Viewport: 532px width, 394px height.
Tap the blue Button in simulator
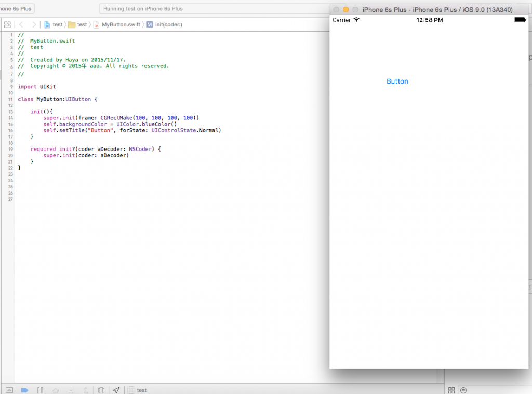coord(397,81)
